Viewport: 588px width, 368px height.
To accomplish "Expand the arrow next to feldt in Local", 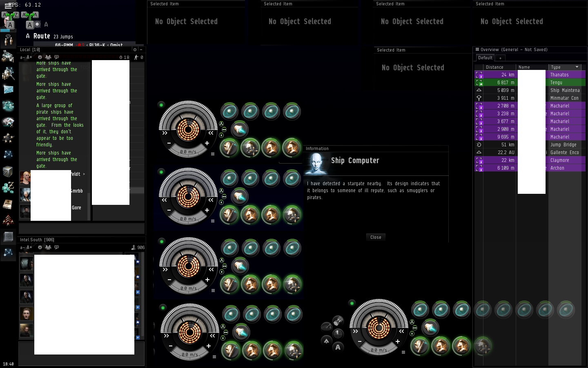I will click(84, 174).
